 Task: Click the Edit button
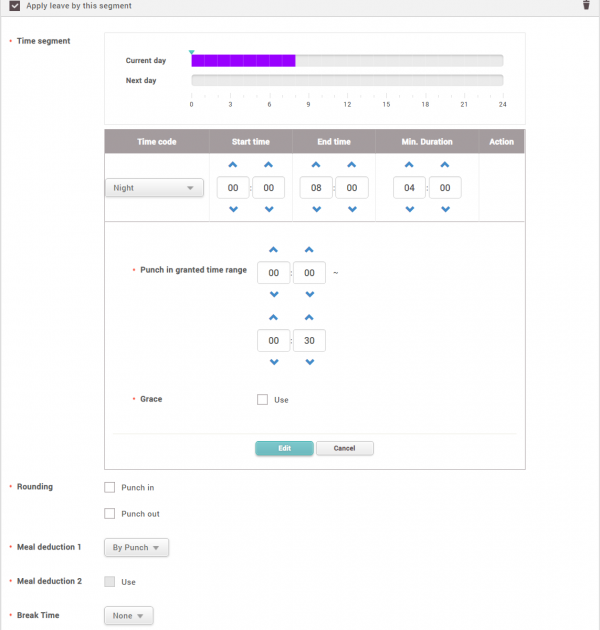[284, 448]
